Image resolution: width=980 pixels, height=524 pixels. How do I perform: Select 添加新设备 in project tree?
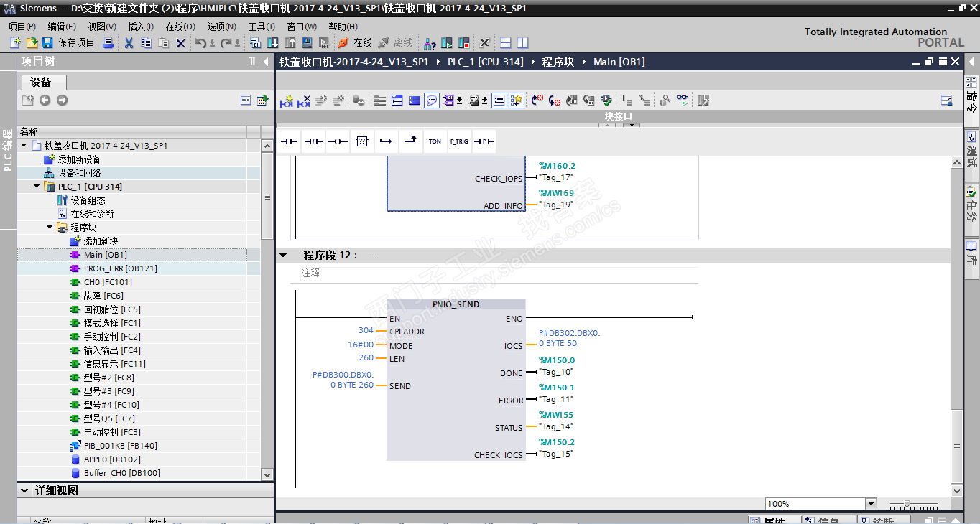tap(79, 159)
